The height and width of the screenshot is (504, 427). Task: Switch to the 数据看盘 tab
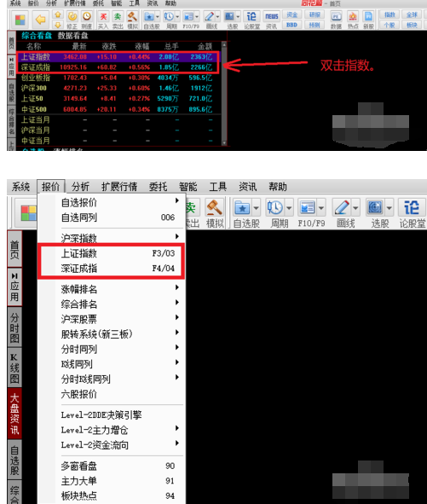73,36
